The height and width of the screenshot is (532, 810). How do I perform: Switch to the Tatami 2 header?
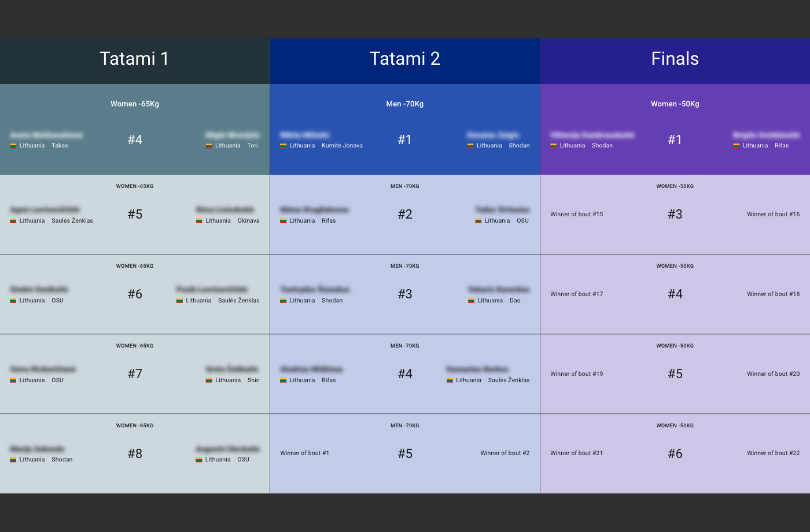[404, 58]
